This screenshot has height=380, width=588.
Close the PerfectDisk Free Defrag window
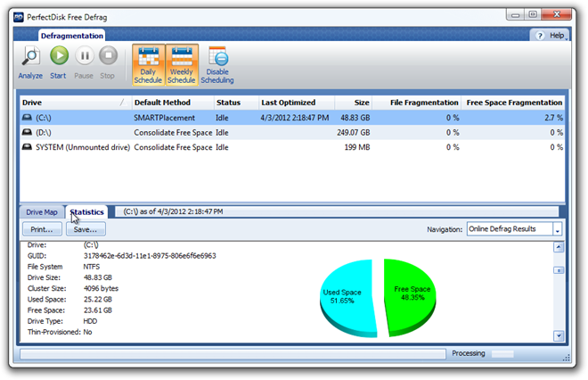pyautogui.click(x=557, y=14)
